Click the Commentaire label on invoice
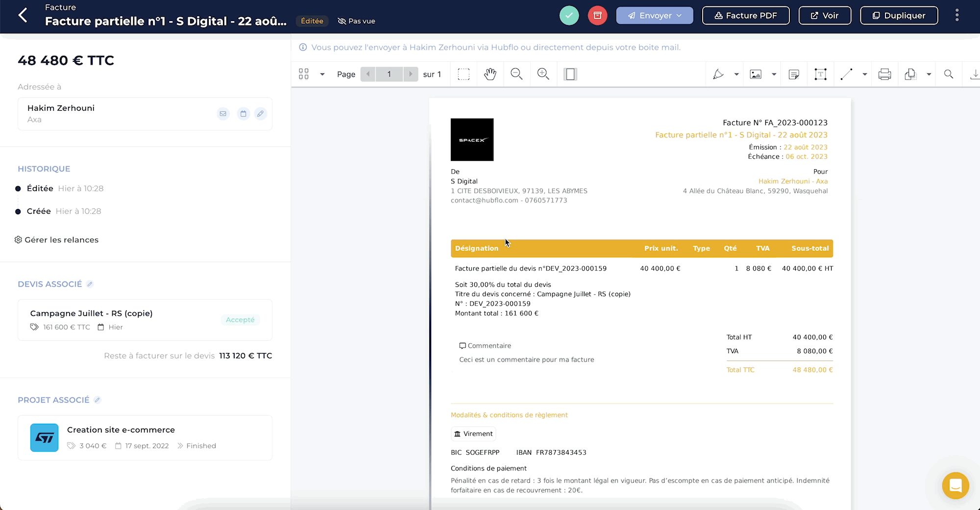Image resolution: width=980 pixels, height=510 pixels. point(485,346)
